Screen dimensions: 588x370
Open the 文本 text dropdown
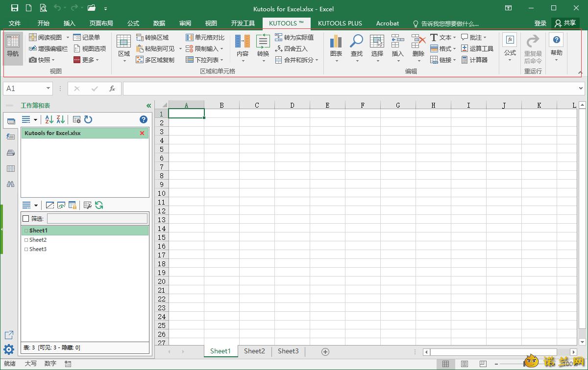pyautogui.click(x=443, y=37)
